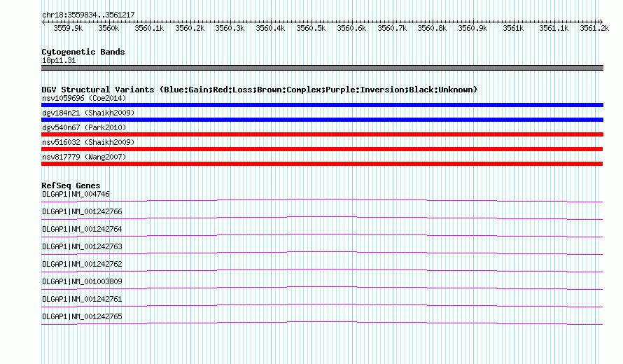Click the magenta intron line of NM_001242764

coord(322,234)
